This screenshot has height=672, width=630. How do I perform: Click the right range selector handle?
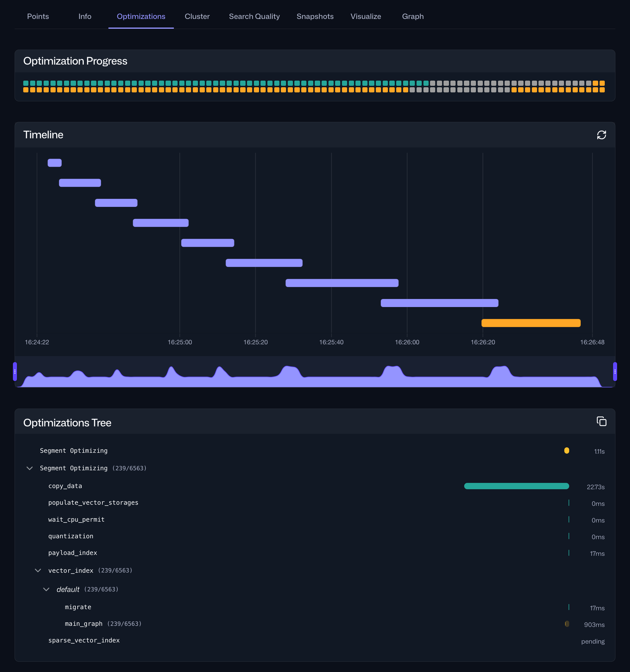point(615,372)
